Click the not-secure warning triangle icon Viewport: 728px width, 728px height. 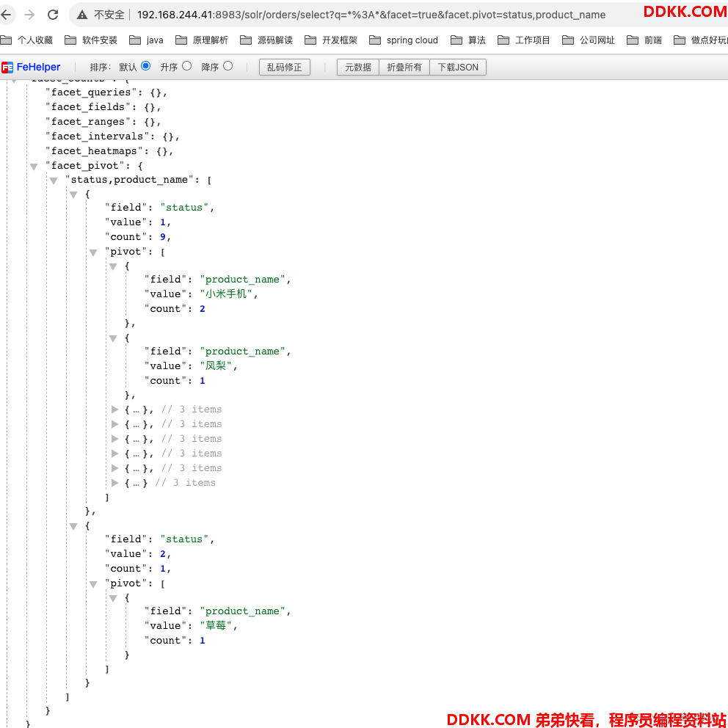coord(82,15)
